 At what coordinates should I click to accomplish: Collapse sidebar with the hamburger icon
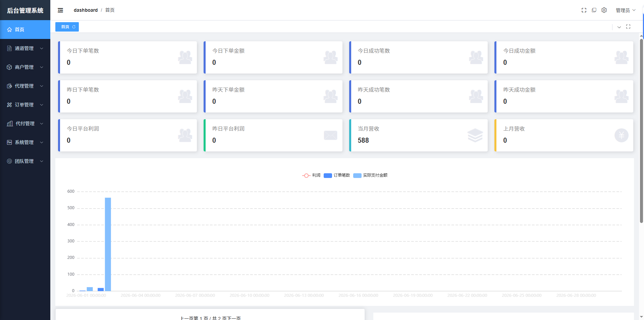click(x=60, y=10)
